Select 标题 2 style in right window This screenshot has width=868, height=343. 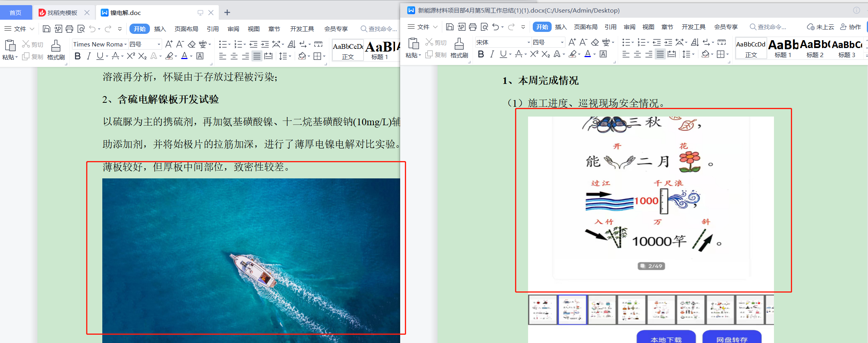pos(814,48)
